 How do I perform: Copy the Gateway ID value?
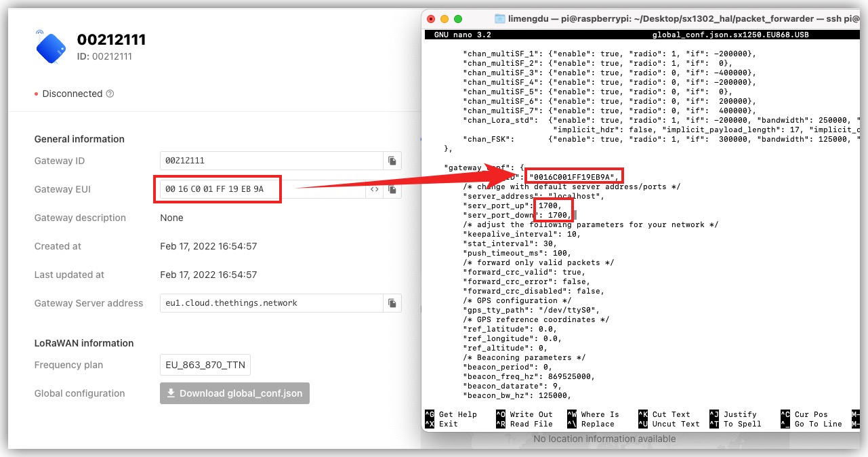(x=392, y=161)
